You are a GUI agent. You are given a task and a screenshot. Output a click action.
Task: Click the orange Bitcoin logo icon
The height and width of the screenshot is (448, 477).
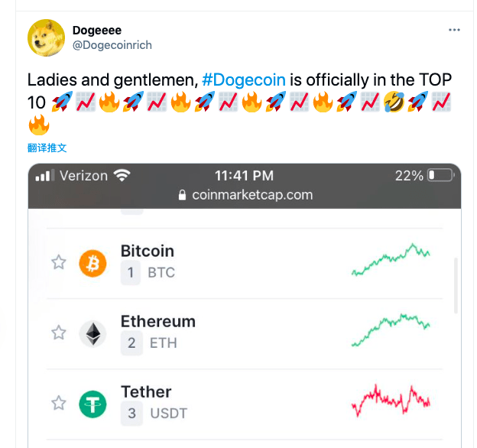(x=93, y=264)
